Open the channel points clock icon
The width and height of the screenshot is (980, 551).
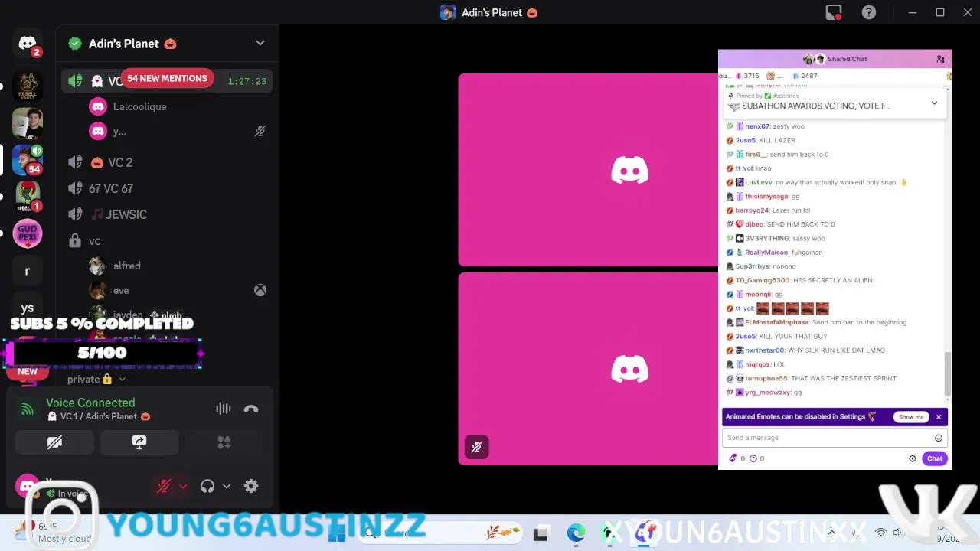coord(753,458)
